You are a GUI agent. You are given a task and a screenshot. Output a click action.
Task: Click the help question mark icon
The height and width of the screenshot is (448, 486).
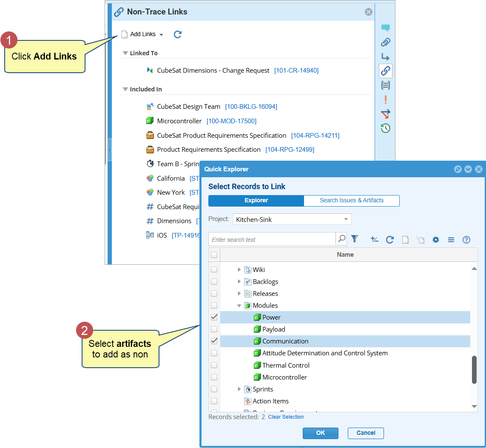coord(466,240)
